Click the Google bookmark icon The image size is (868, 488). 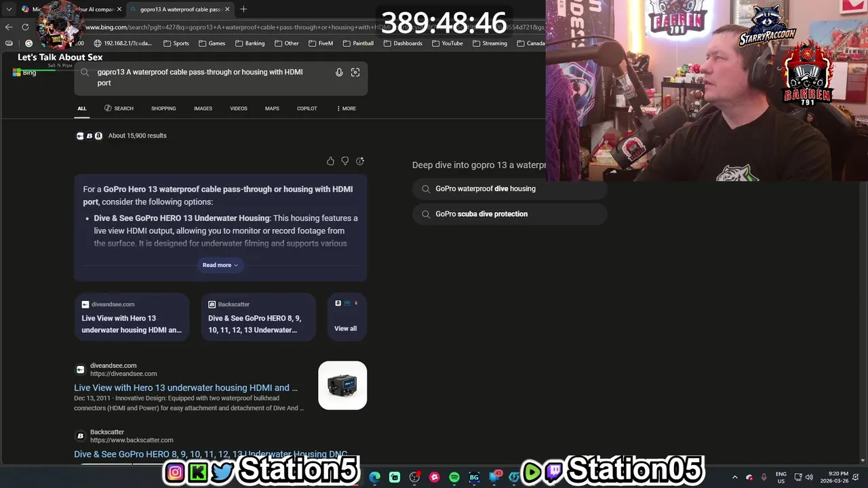[28, 43]
